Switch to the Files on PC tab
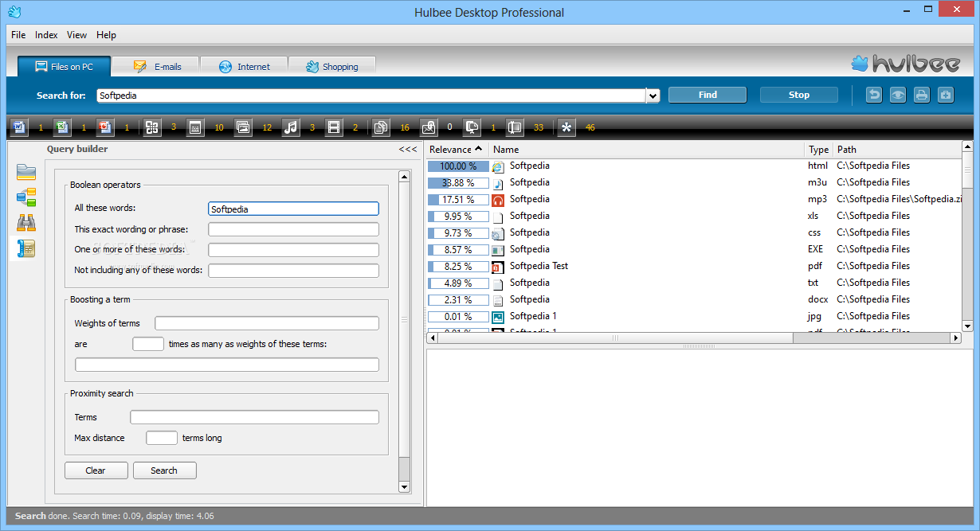Image resolution: width=980 pixels, height=531 pixels. (65, 66)
